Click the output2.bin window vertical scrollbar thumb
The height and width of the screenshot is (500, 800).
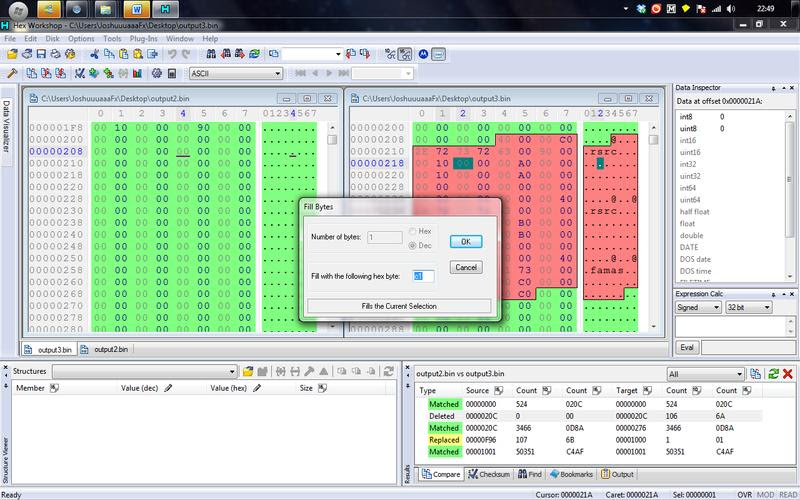pos(332,139)
